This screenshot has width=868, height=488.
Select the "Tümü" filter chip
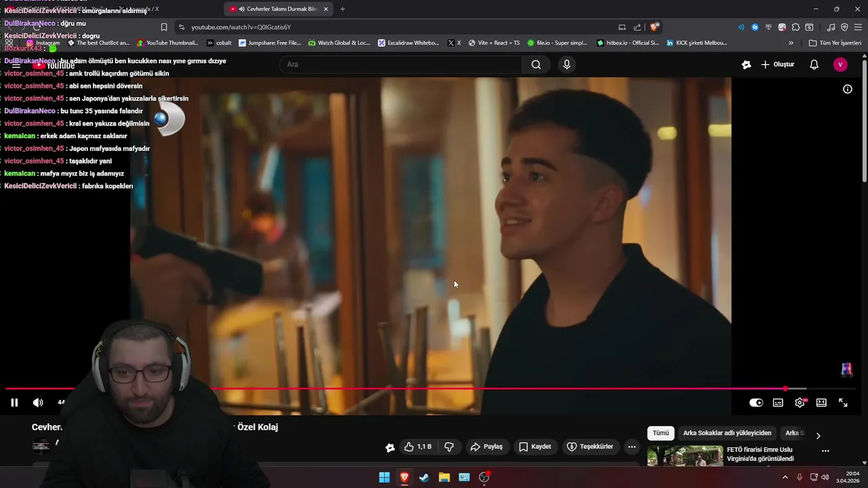click(660, 433)
